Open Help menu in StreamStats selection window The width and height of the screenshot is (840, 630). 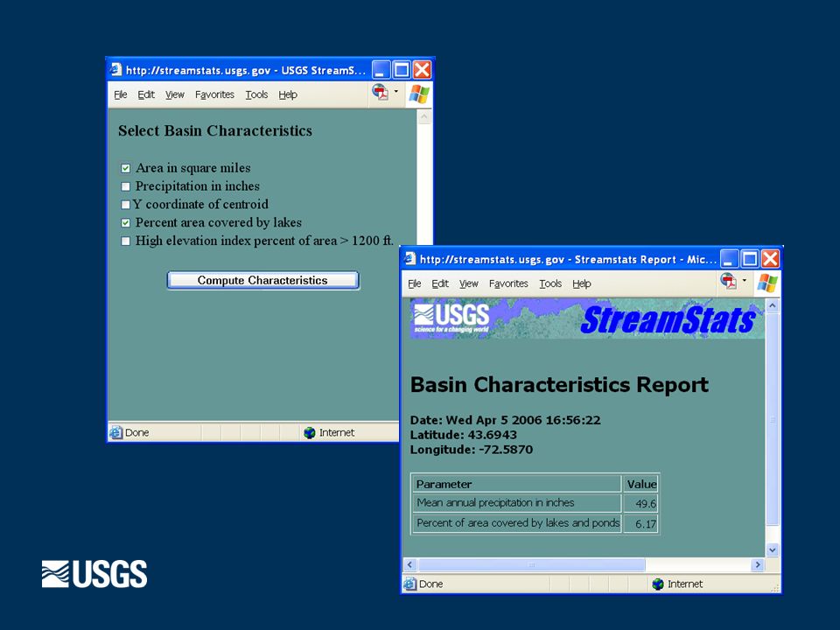[x=288, y=94]
